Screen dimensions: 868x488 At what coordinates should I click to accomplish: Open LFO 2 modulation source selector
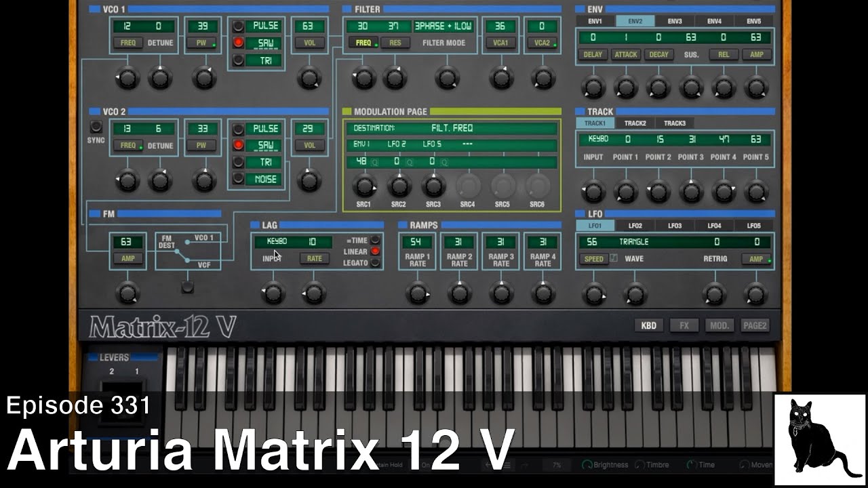coord(397,144)
